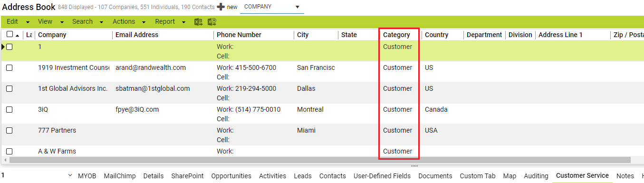Click the plus icon to add new record
The image size is (644, 183).
tap(221, 7)
